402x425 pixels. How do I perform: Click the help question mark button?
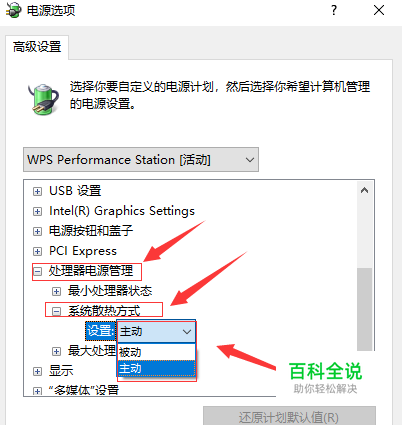click(x=334, y=11)
